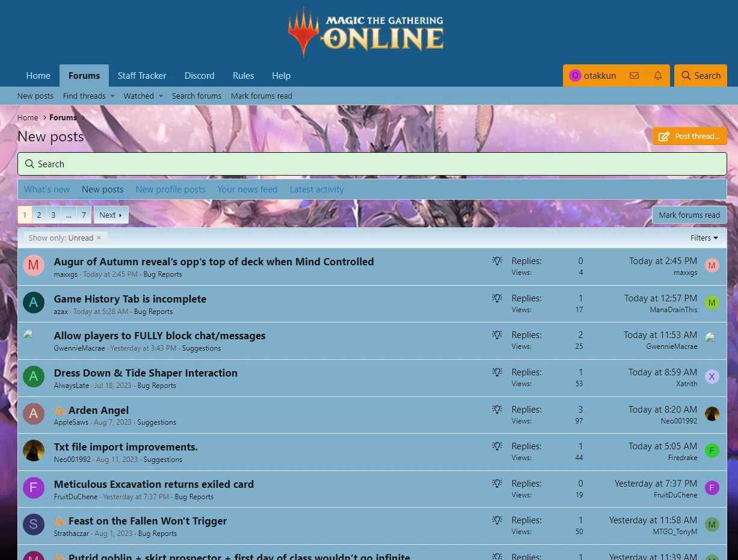Open the Help navigation tab
The height and width of the screenshot is (560, 738).
coord(281,76)
